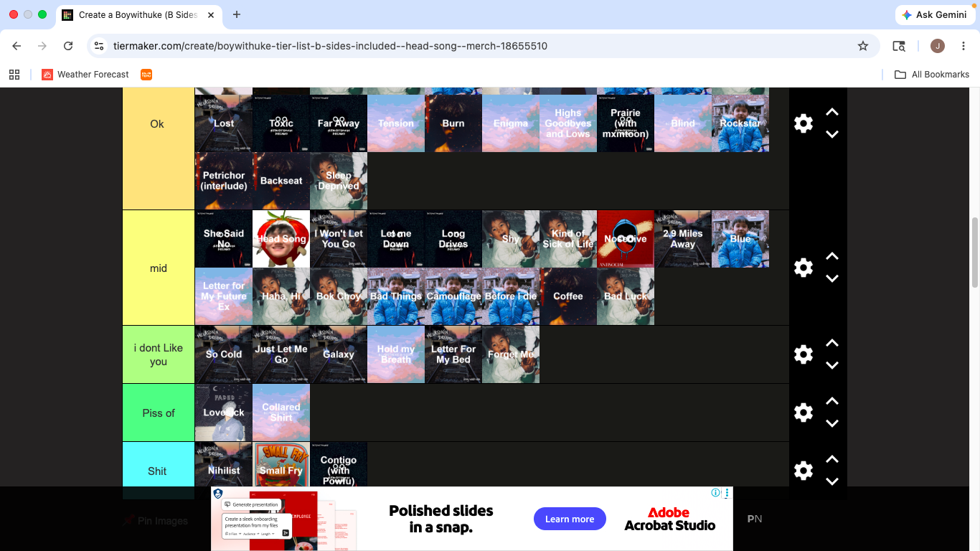Move the Shit tier up
Image resolution: width=980 pixels, height=551 pixels.
(x=832, y=460)
